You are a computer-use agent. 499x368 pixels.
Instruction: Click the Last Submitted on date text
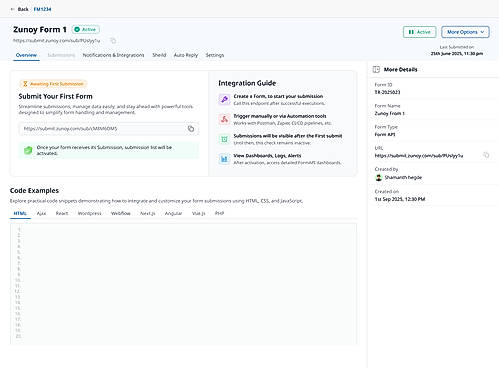(x=457, y=53)
